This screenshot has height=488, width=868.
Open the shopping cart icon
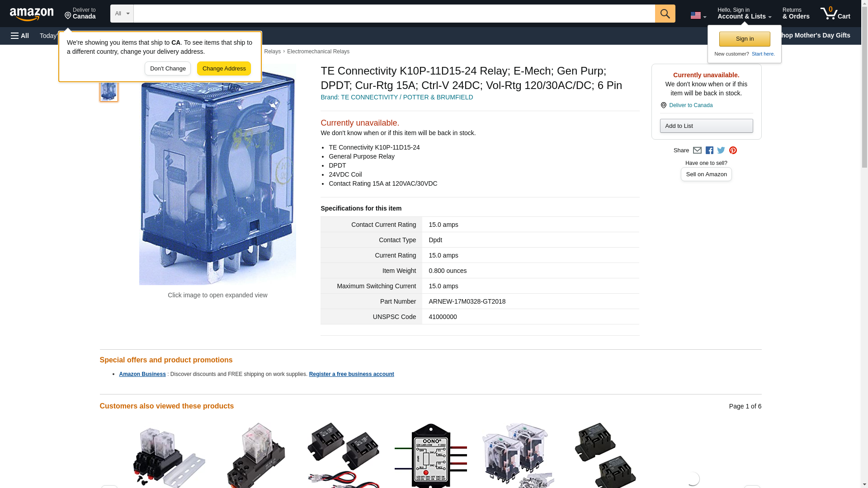(x=835, y=13)
